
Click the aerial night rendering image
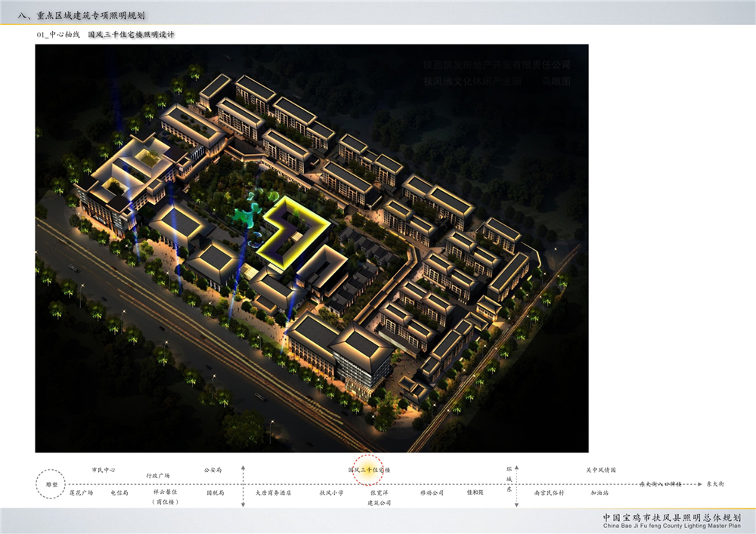coord(311,248)
